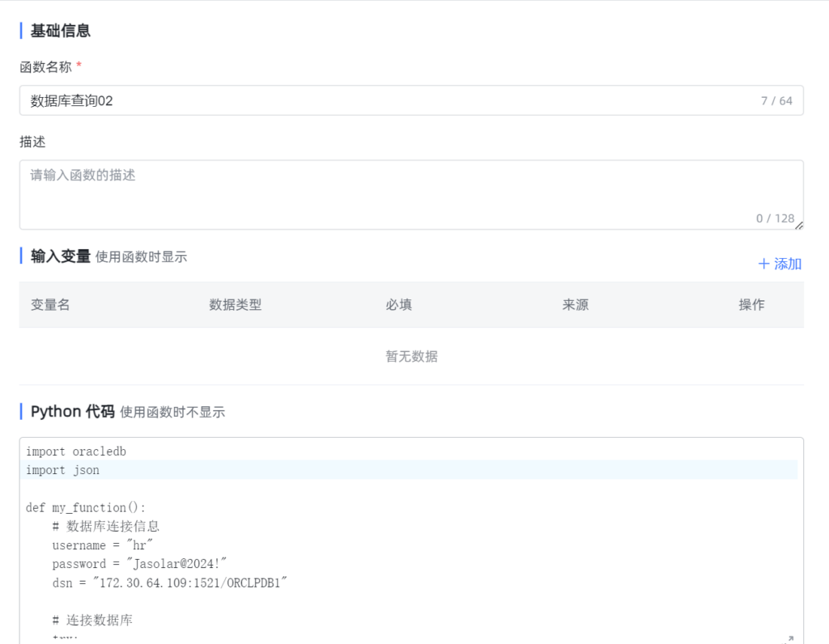Viewport: 829px width, 644px height.
Task: Expand the Python code editor to fullscreen
Action: 790,638
